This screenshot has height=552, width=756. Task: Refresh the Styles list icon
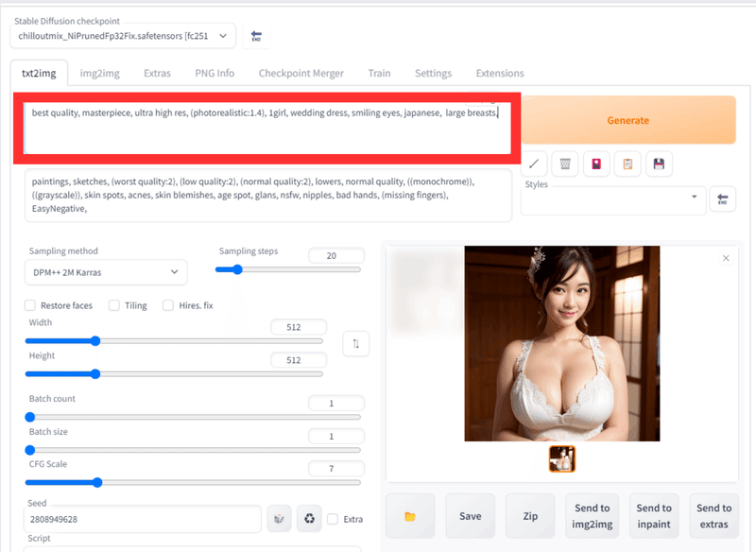point(722,199)
